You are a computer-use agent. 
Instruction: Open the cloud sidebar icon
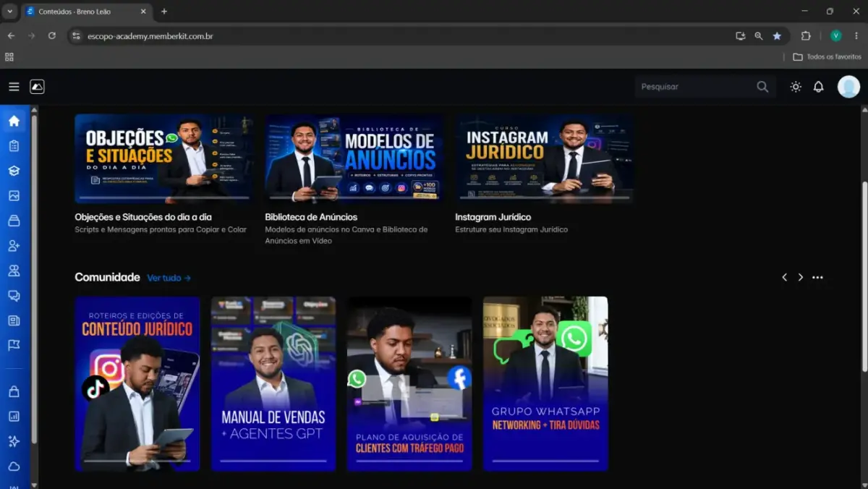(x=14, y=467)
